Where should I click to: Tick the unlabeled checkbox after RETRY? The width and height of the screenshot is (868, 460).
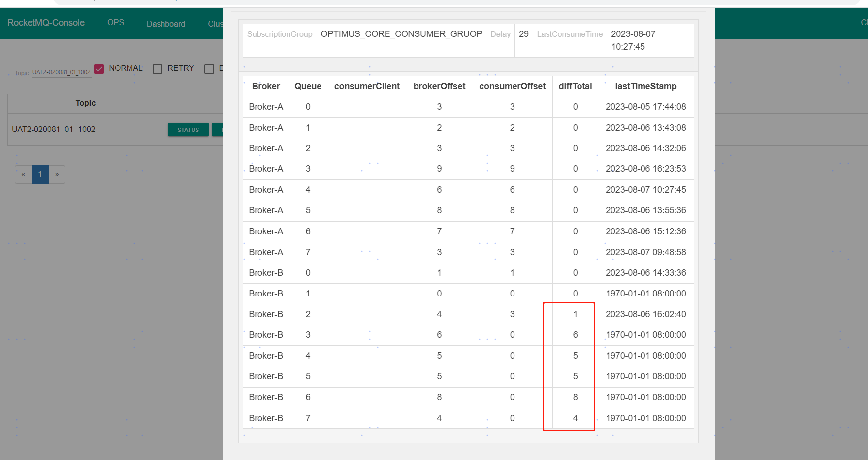209,69
